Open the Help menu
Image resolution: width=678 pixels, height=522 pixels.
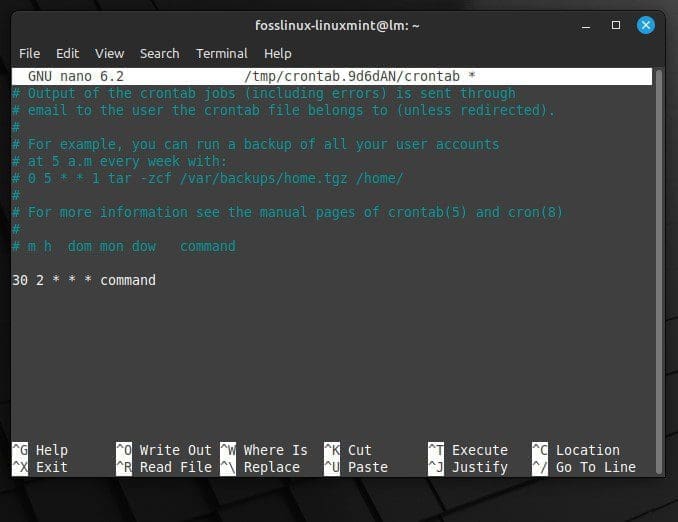pos(278,54)
